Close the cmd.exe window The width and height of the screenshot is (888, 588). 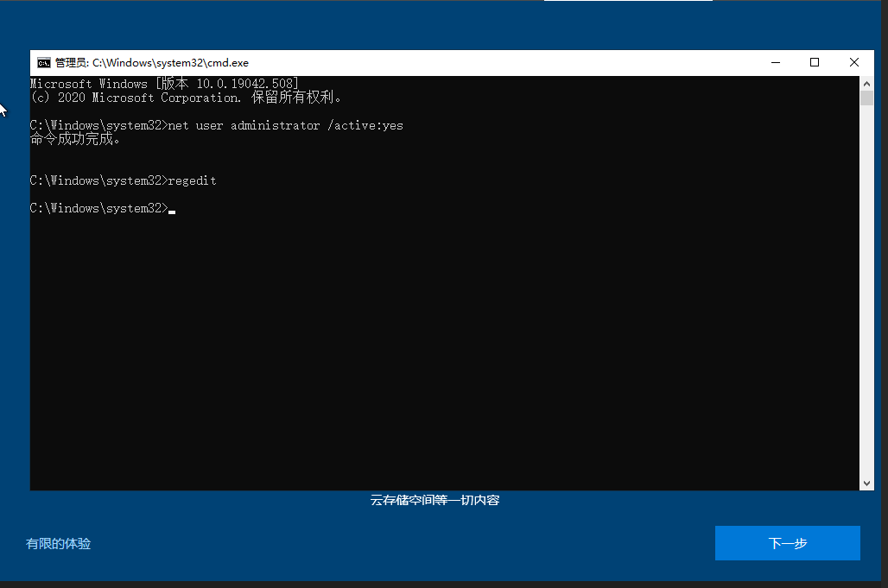tap(854, 62)
